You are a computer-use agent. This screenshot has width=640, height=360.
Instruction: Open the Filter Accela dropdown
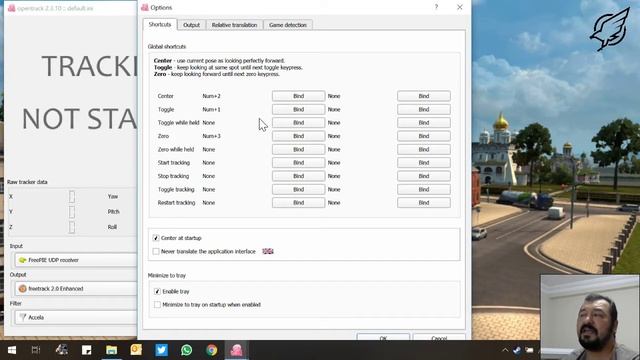(x=76, y=317)
